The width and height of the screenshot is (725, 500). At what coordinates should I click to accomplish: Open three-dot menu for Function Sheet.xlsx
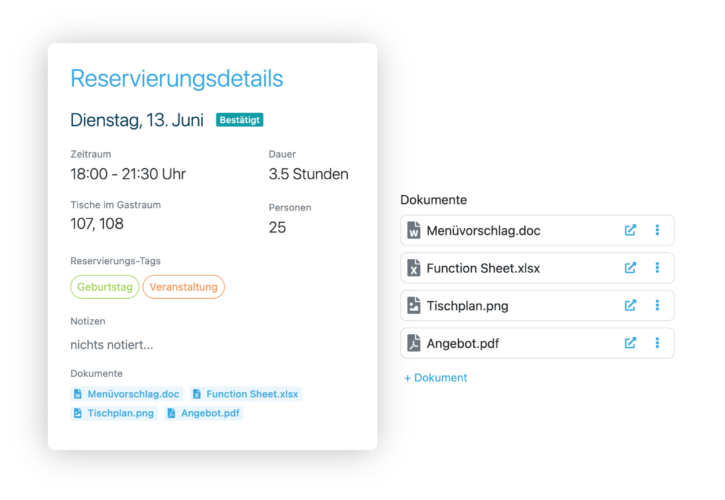pyautogui.click(x=657, y=268)
